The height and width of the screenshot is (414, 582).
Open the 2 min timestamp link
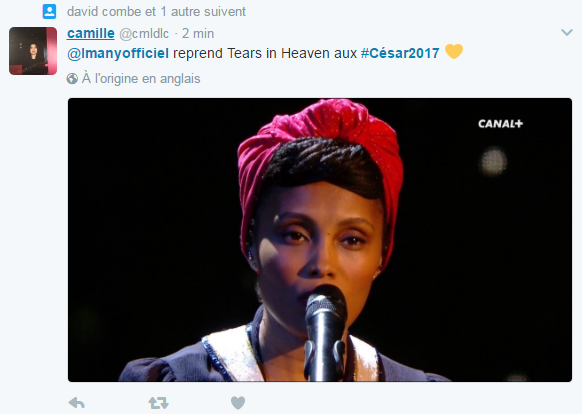point(198,34)
